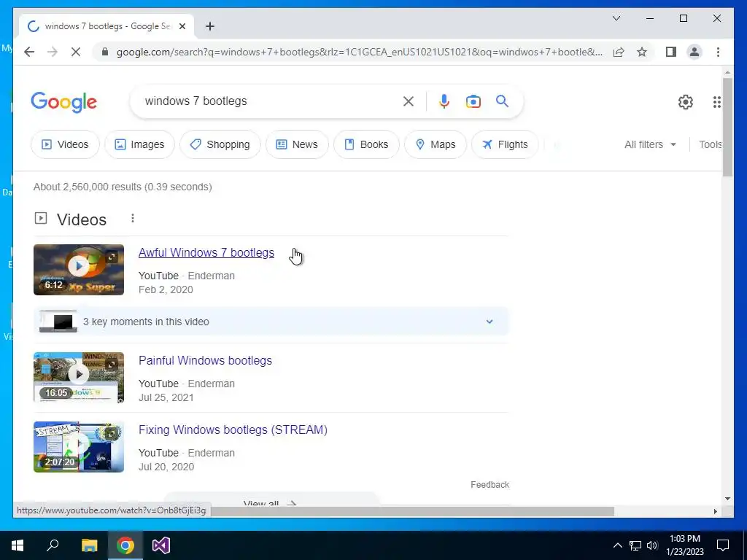Switch to Shopping results
The image size is (747, 560).
point(220,144)
